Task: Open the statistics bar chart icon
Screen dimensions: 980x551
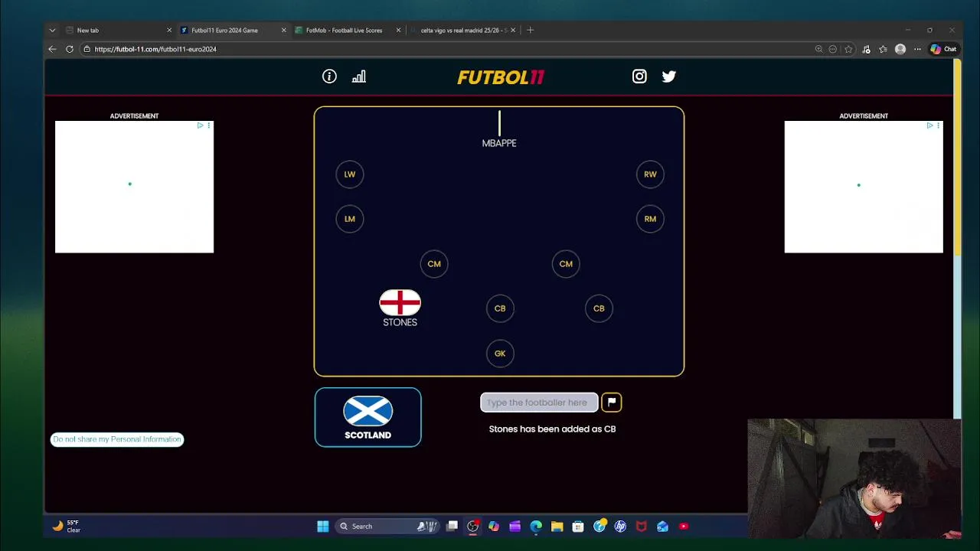Action: tap(359, 77)
